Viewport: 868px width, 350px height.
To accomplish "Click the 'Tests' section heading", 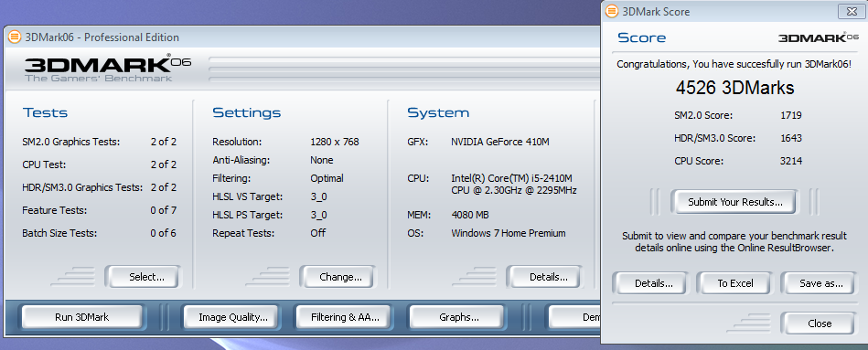I will coord(45,113).
